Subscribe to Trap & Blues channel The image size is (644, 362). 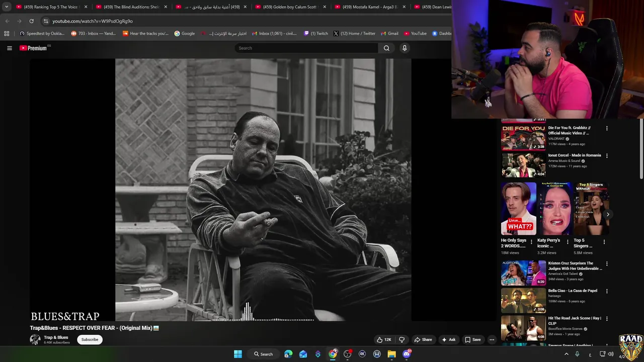tap(90, 339)
